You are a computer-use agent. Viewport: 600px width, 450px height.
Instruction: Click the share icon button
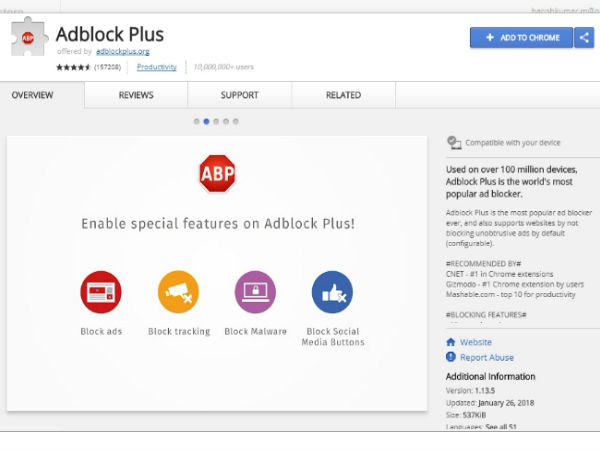[584, 38]
